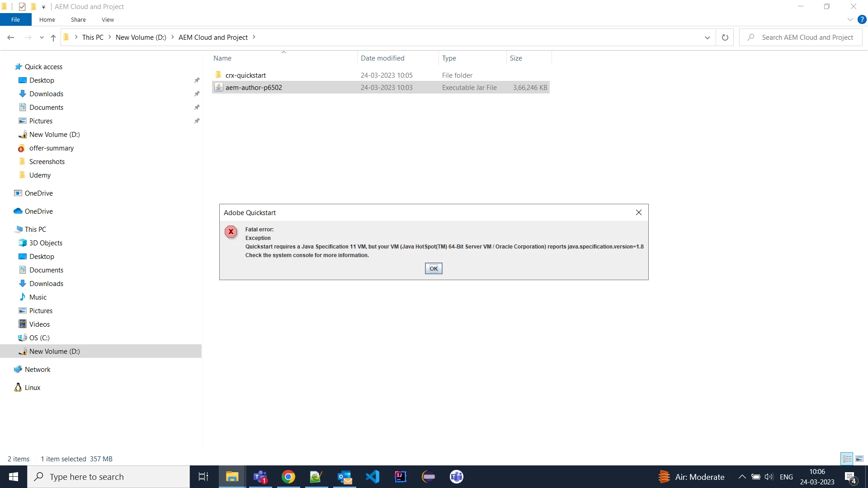The height and width of the screenshot is (488, 868).
Task: Switch to details view in status bar
Action: click(x=847, y=459)
